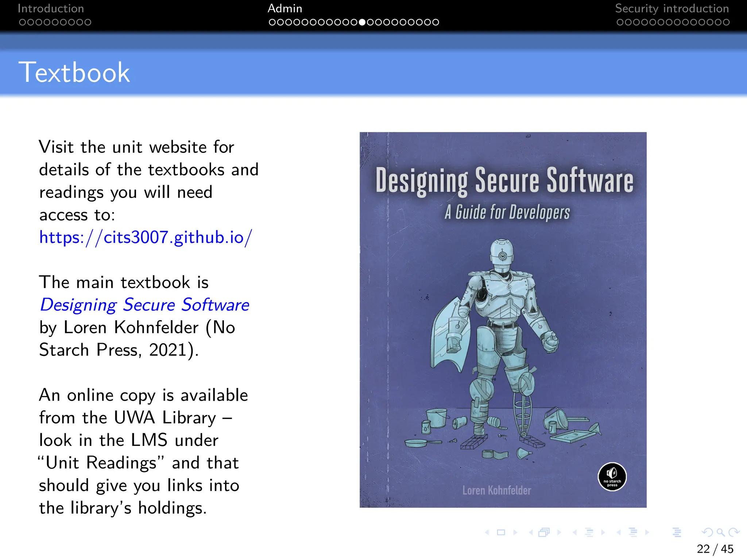Open the Designing Secure Software link

tap(144, 305)
